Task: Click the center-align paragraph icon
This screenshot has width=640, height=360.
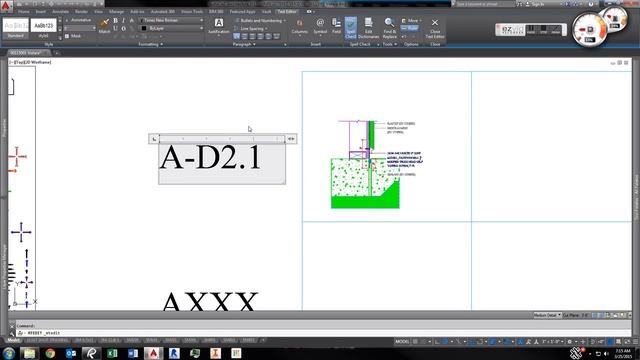Action: [x=252, y=36]
